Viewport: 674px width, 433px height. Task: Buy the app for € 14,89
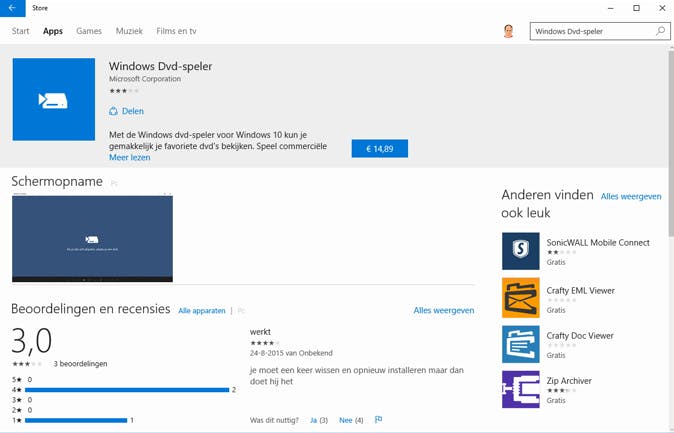point(380,149)
